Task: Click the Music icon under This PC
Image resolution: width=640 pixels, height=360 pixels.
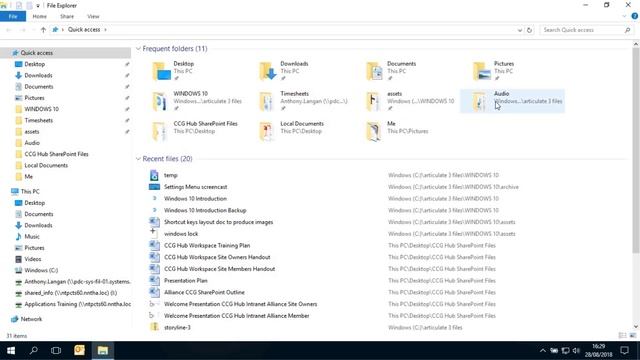Action: [18, 236]
